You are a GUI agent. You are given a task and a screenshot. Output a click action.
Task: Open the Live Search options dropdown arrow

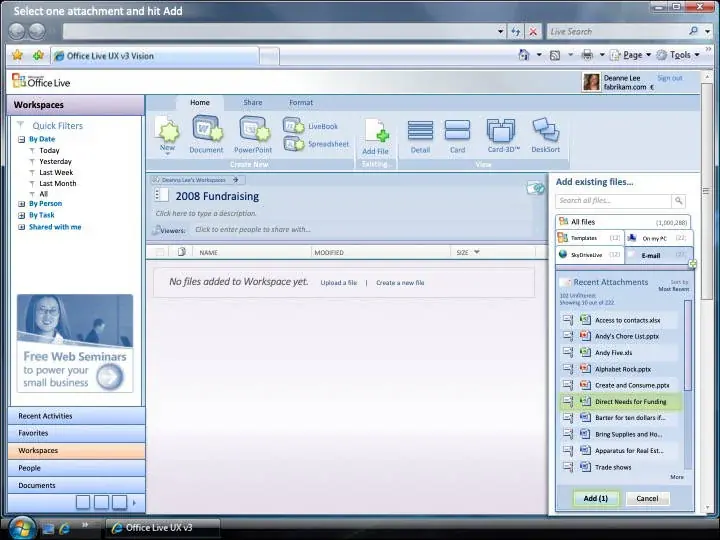(x=708, y=31)
